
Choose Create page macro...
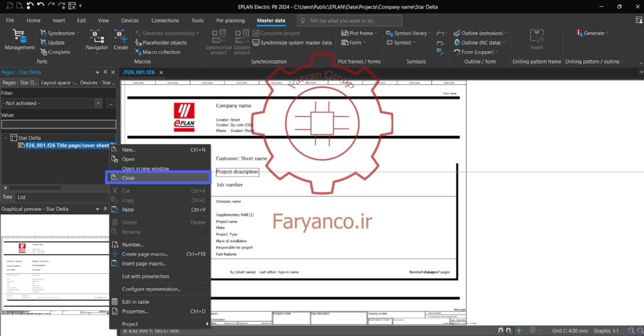coord(160,254)
